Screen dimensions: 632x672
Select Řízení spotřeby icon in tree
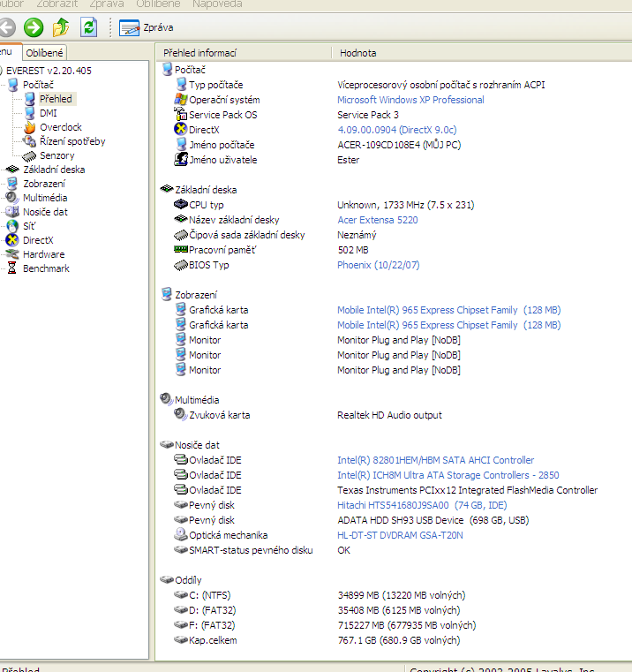(x=29, y=141)
